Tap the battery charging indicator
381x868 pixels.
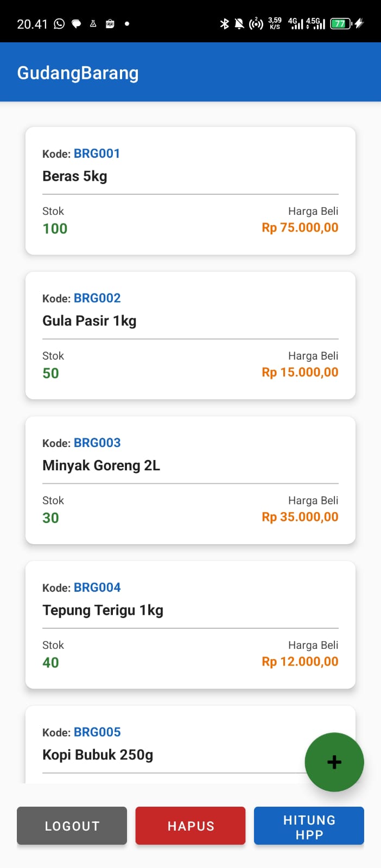tap(342, 23)
